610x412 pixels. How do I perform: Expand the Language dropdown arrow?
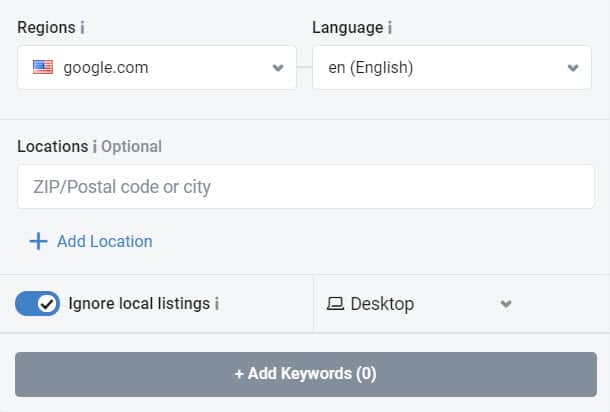pyautogui.click(x=573, y=68)
